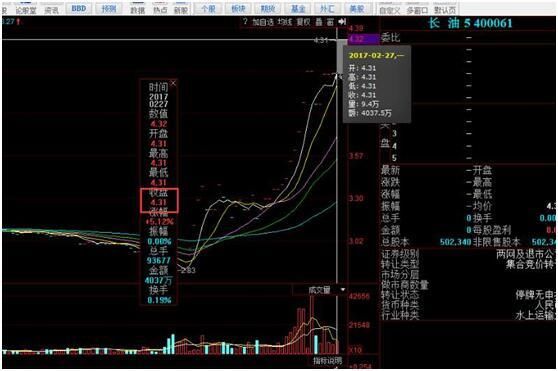This screenshot has width=558, height=371.
Task: Click the BBD button
Action: pos(79,8)
